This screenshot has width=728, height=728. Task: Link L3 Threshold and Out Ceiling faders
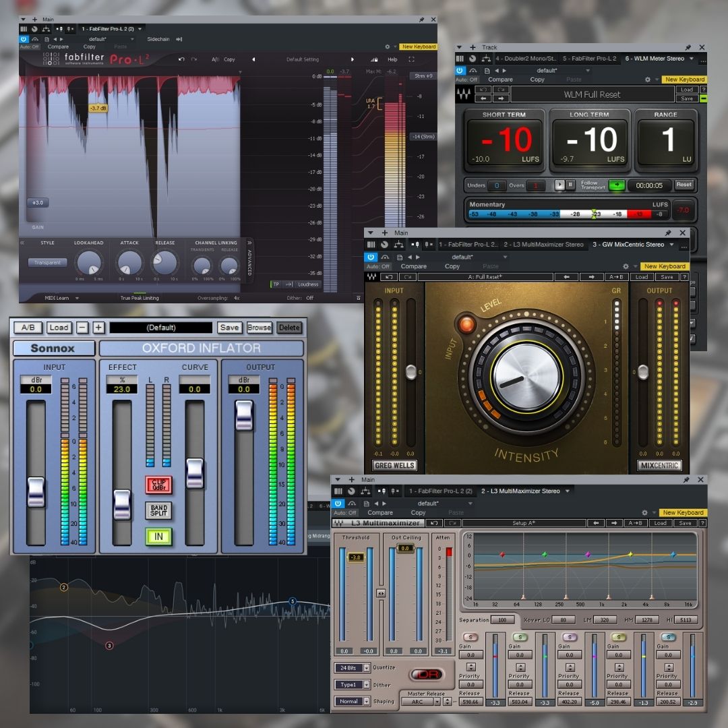pyautogui.click(x=381, y=593)
